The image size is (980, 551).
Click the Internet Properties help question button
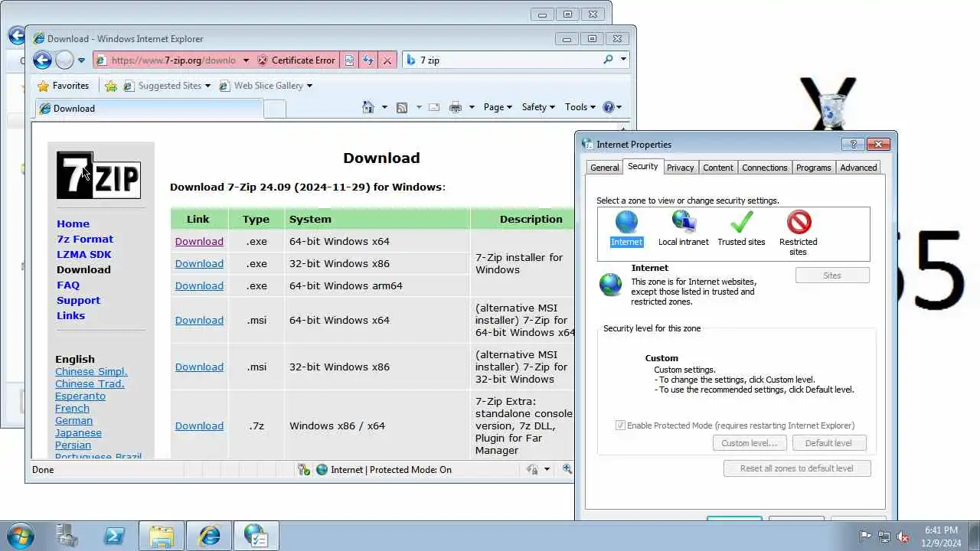pos(853,144)
